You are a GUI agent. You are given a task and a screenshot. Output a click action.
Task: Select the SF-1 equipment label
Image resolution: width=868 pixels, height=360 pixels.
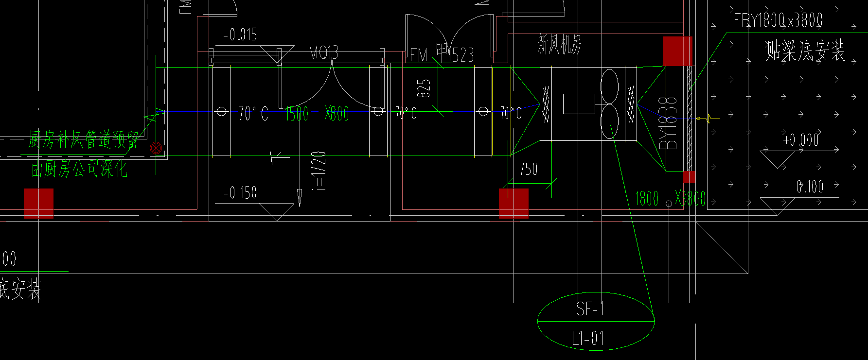pos(590,309)
